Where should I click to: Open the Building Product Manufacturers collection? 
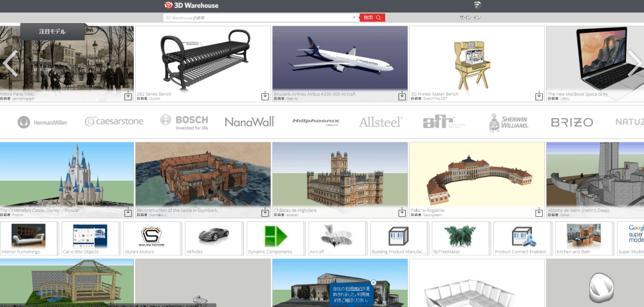[399, 239]
